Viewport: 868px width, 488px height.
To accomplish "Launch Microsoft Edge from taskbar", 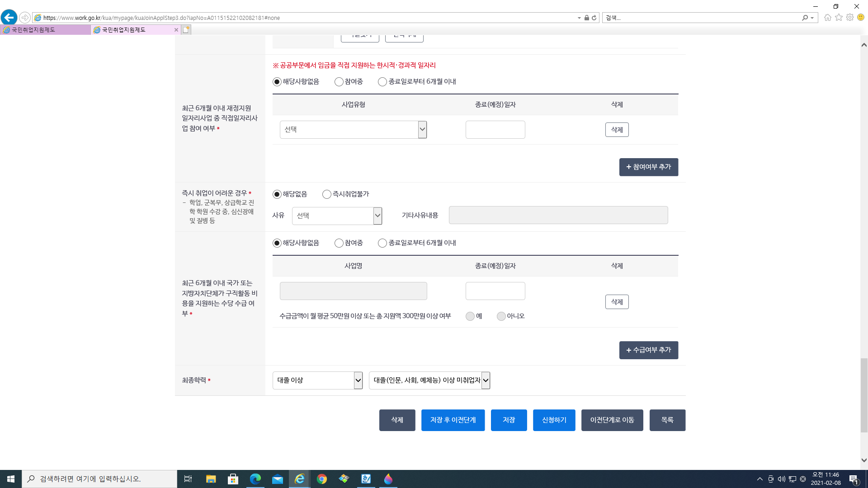I will pos(255,479).
